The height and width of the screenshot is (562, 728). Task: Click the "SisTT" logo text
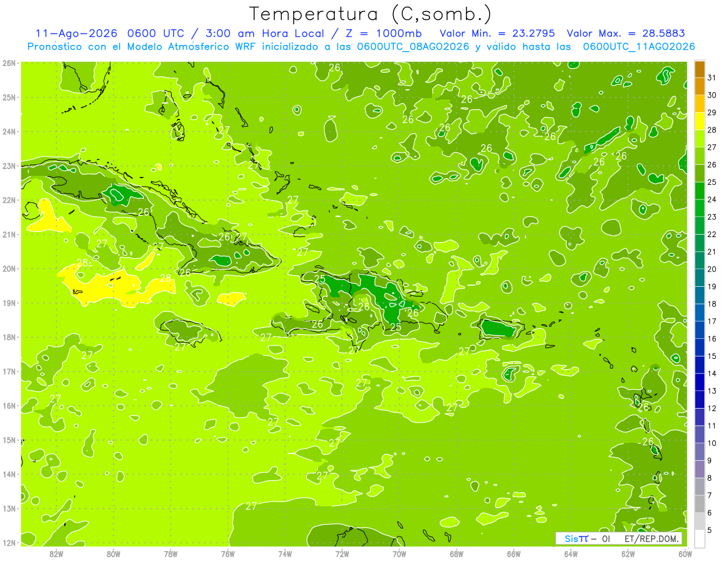576,538
